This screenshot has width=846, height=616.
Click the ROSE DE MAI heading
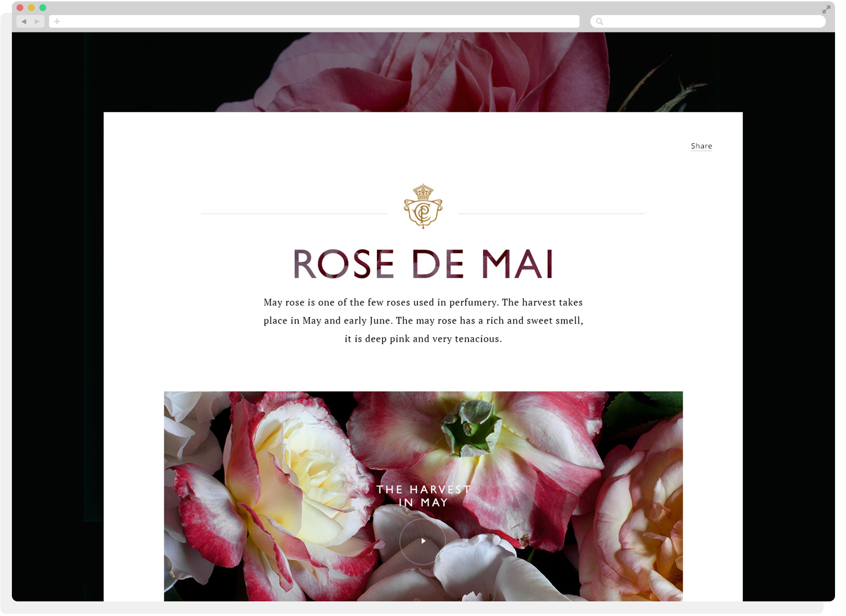click(423, 264)
